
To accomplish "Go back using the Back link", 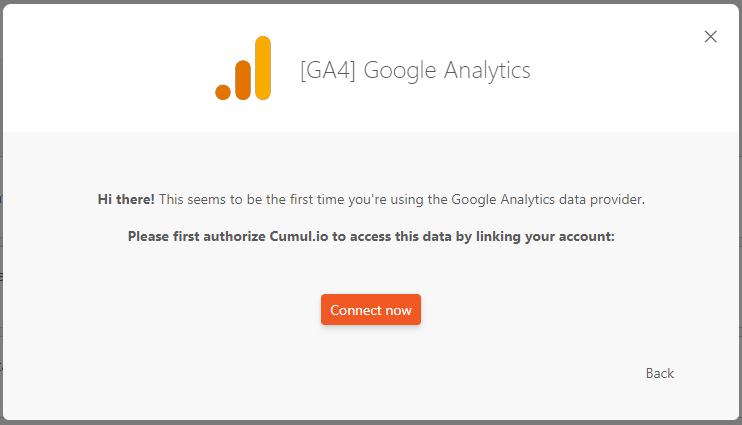I will coord(660,373).
